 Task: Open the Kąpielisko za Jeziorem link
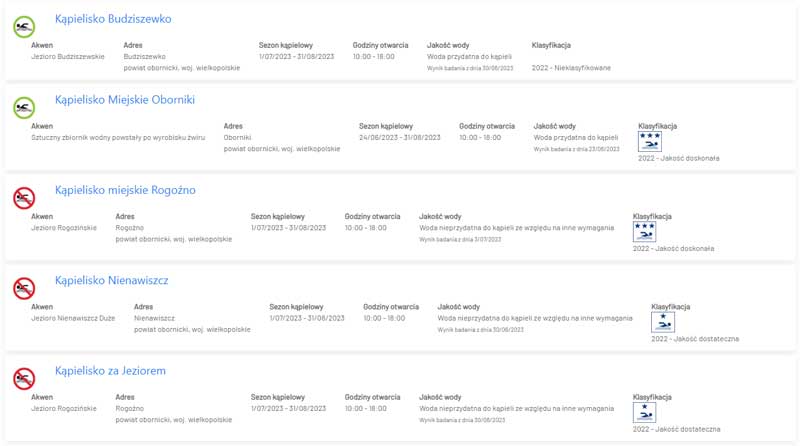click(110, 371)
